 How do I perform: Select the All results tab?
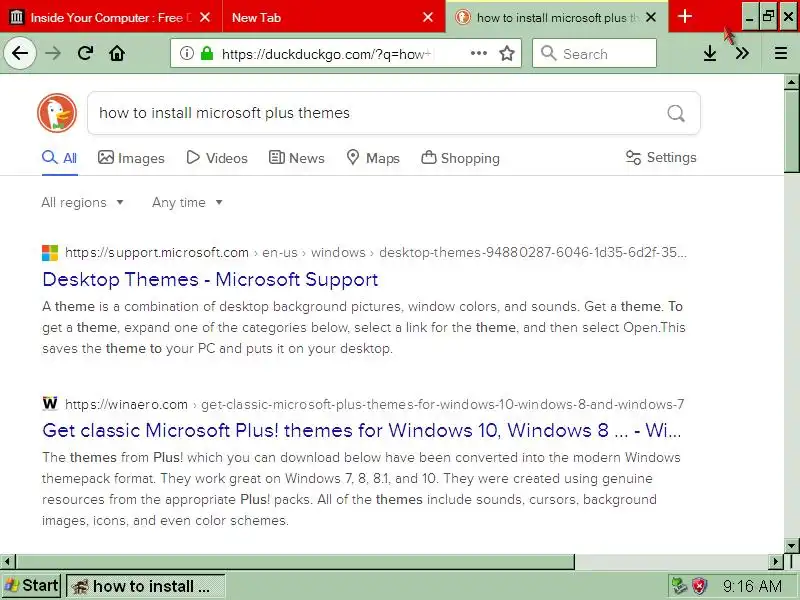coord(60,158)
